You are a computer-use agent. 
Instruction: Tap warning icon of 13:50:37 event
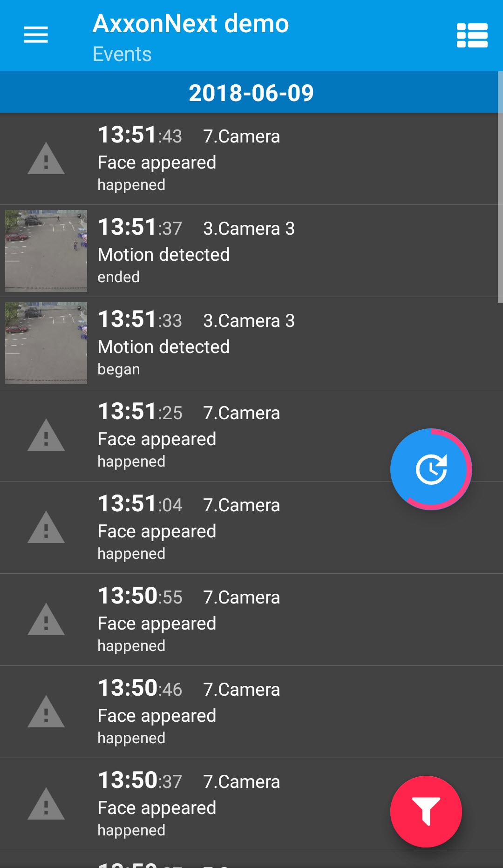click(46, 804)
